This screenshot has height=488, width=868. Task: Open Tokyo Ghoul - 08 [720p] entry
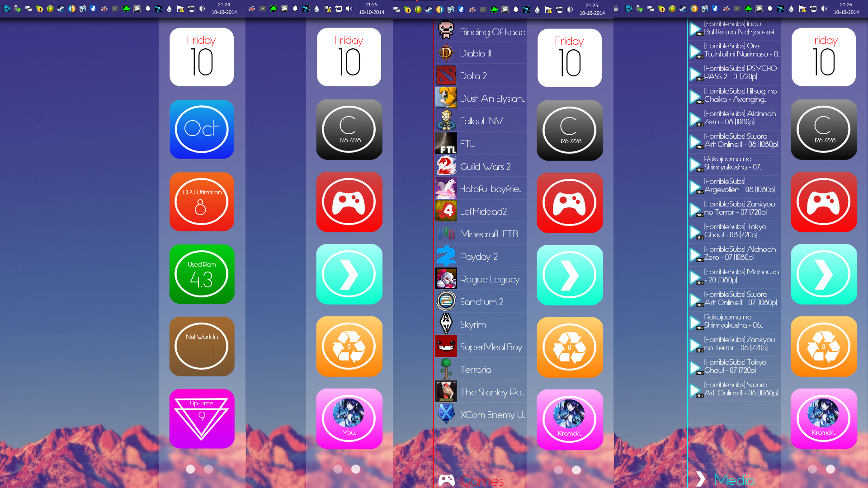click(735, 231)
